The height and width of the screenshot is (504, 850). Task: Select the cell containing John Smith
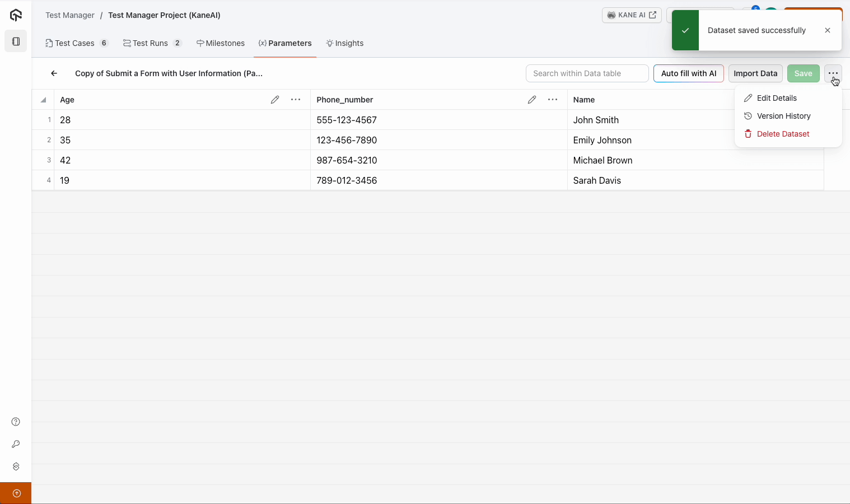[596, 120]
